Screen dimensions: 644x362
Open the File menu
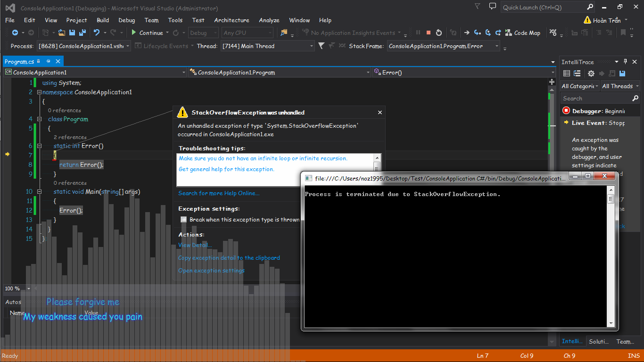click(x=10, y=20)
